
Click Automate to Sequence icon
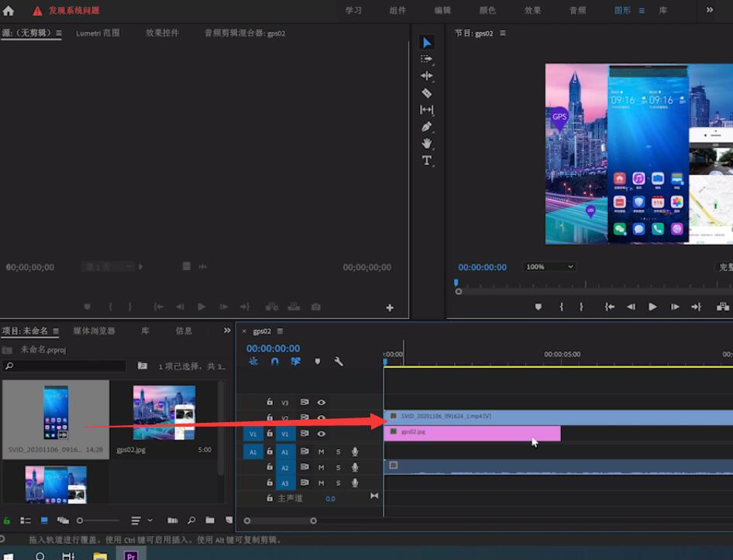pyautogui.click(x=173, y=520)
